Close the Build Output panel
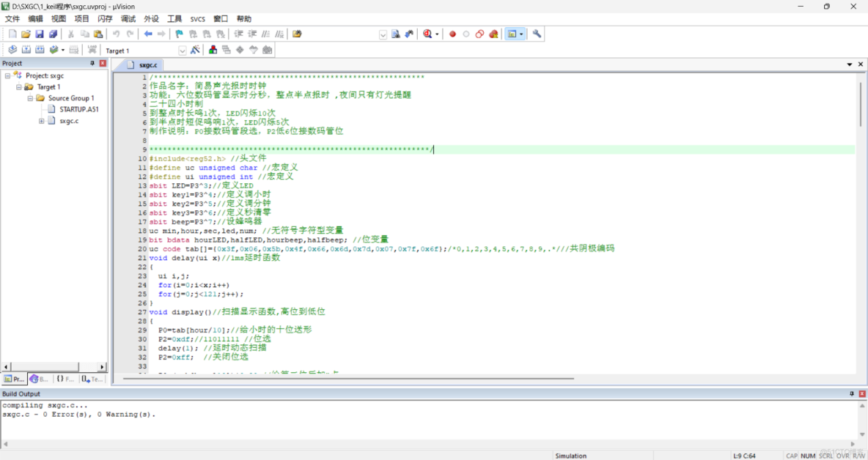Screen dimensions: 868x460 pos(862,393)
